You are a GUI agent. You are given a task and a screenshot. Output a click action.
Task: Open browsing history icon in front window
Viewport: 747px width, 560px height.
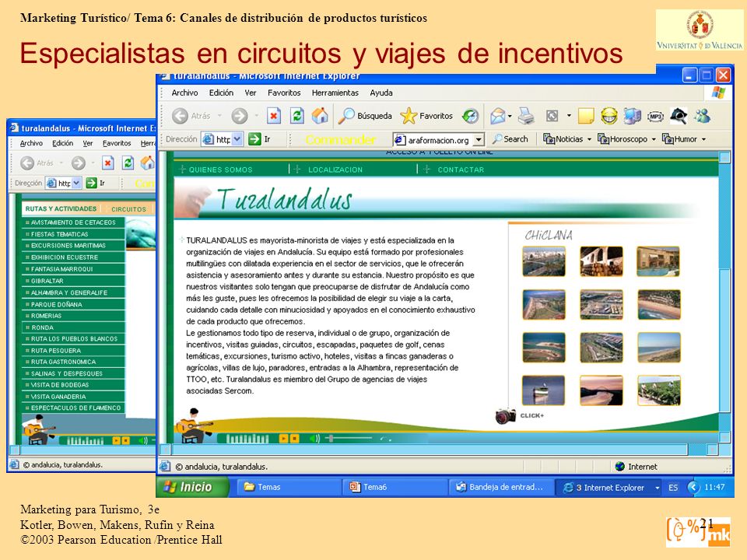point(471,116)
